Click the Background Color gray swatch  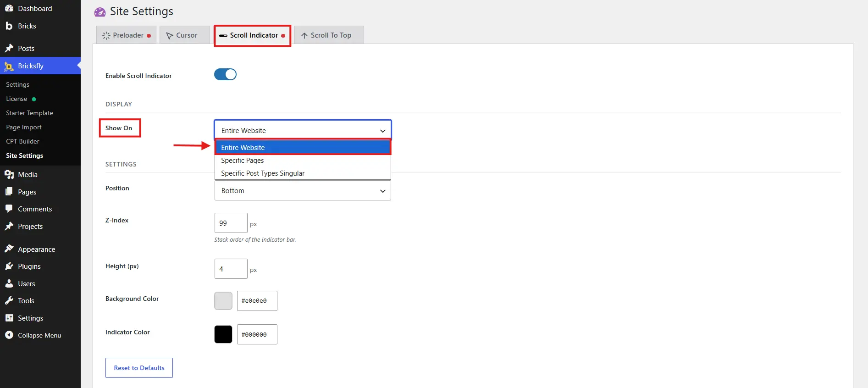pyautogui.click(x=223, y=301)
